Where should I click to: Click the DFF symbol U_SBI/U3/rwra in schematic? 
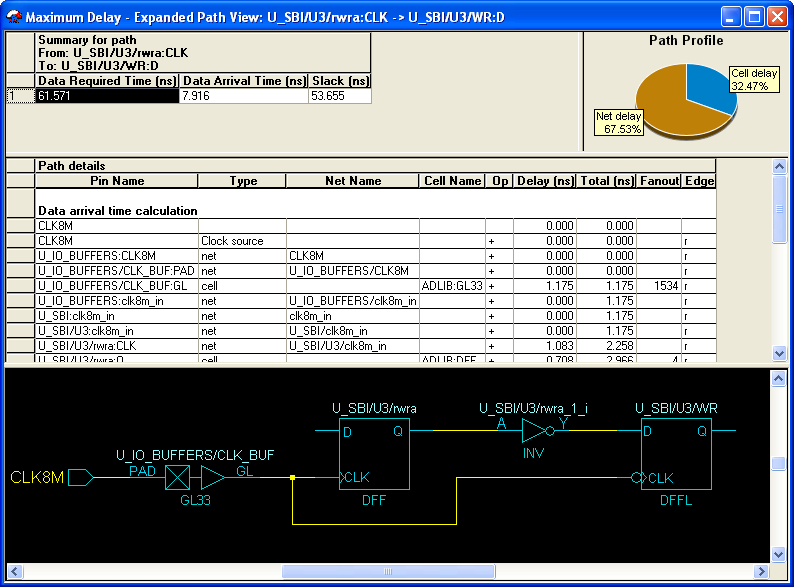[374, 454]
